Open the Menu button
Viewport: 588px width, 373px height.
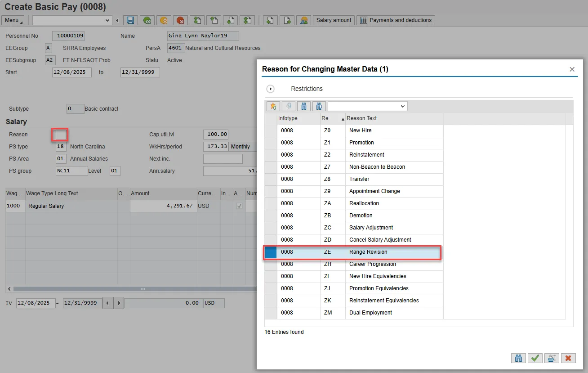pyautogui.click(x=13, y=20)
